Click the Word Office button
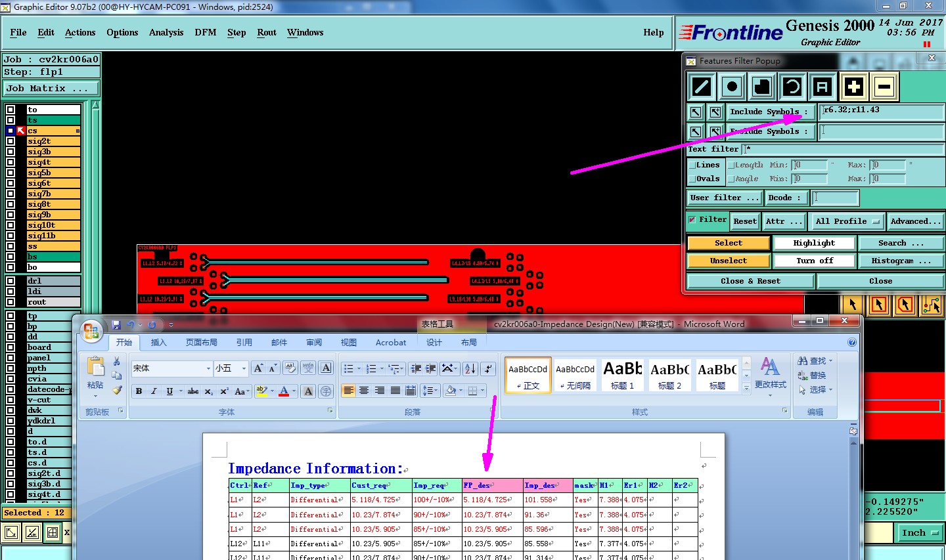This screenshot has height=560, width=946. coord(91,330)
